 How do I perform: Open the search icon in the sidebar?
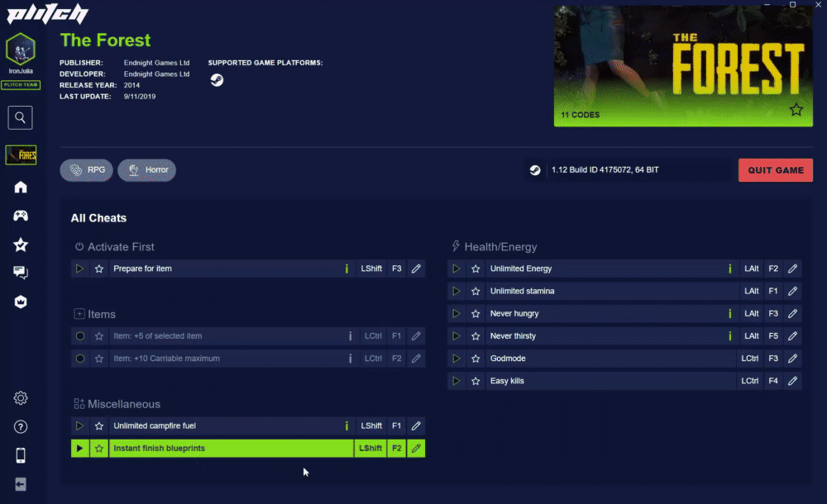[20, 117]
